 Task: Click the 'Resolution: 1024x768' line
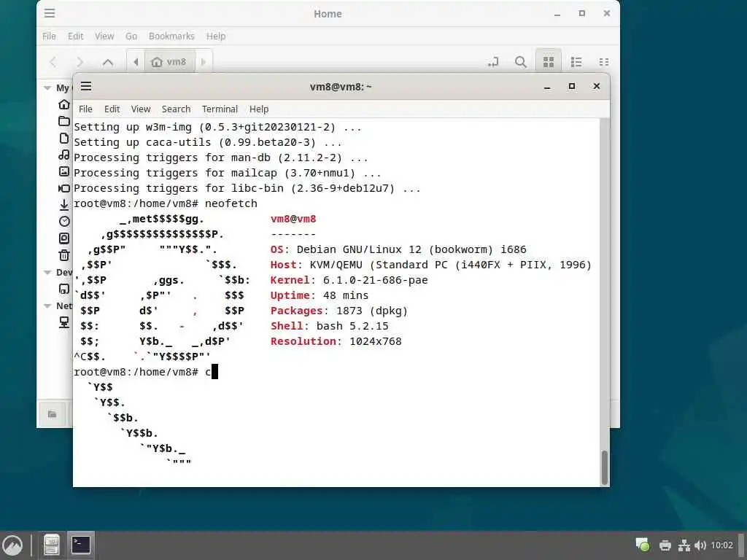click(x=336, y=341)
